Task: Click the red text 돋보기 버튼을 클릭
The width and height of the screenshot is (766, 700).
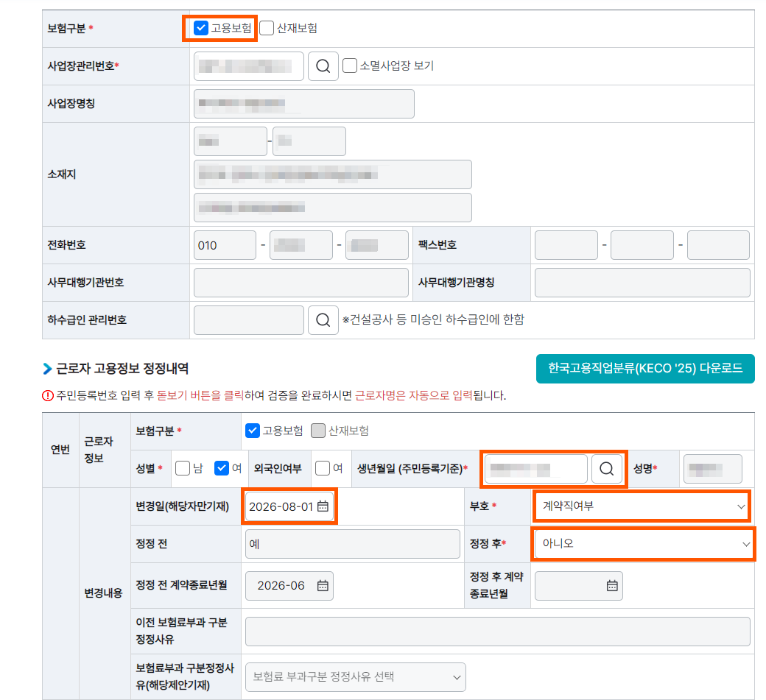Action: pyautogui.click(x=200, y=395)
